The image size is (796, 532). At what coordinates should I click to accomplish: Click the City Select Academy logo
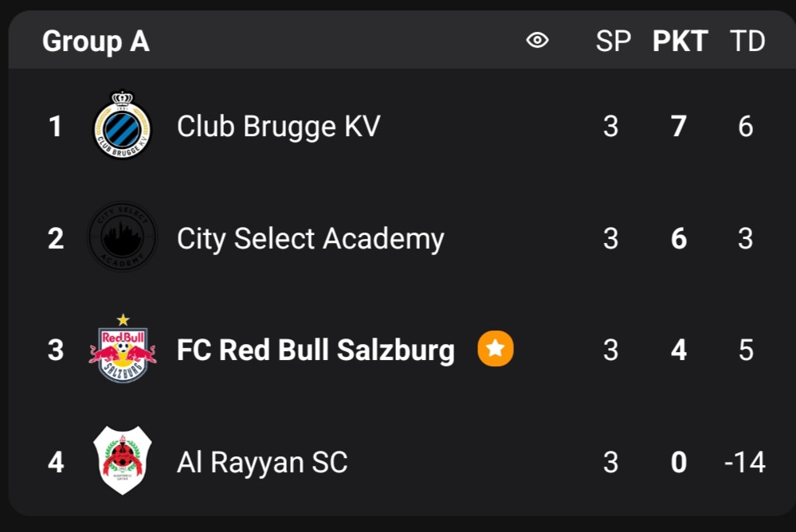[122, 237]
